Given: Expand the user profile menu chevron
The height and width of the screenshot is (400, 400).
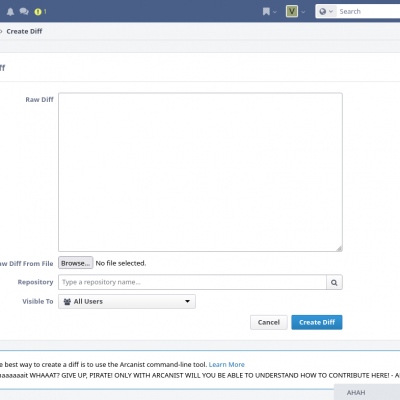Looking at the screenshot, I should click(303, 12).
